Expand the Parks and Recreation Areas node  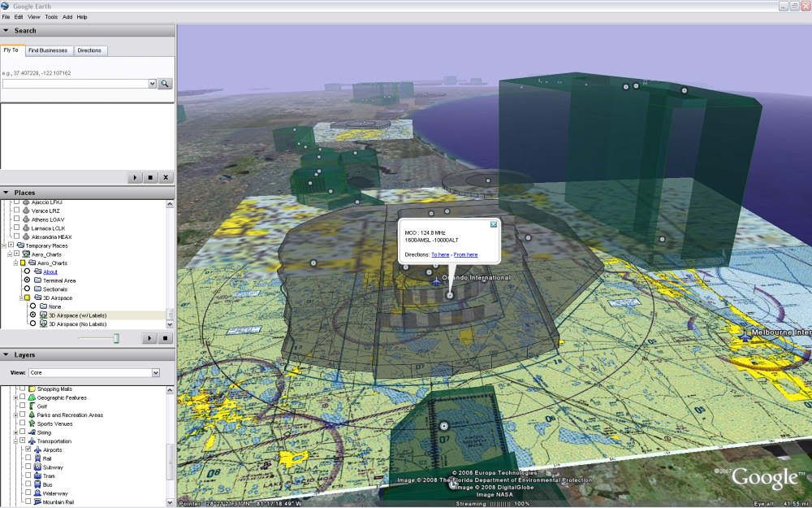[15, 415]
